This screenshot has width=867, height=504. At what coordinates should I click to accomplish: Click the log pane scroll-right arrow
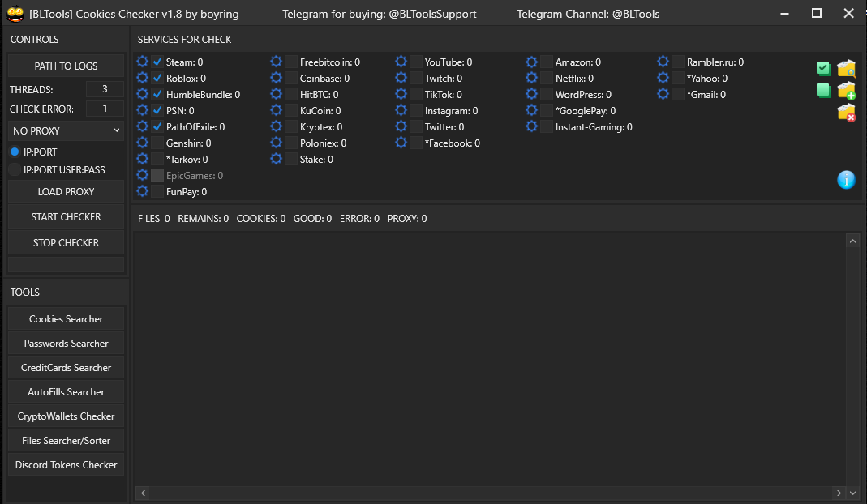point(839,493)
